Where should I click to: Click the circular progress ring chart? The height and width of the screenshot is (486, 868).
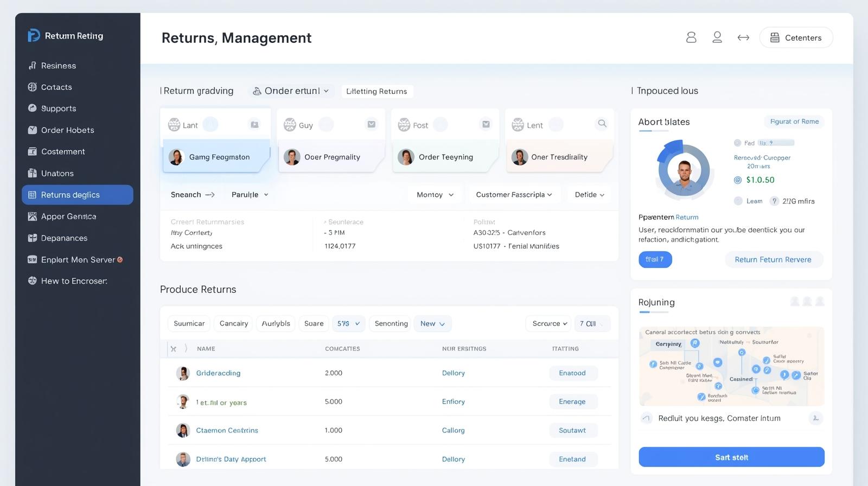click(684, 170)
